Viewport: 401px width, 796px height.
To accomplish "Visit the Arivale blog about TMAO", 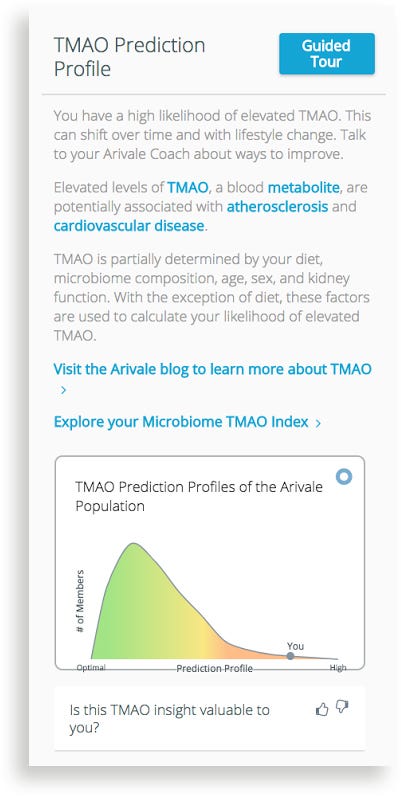I will pyautogui.click(x=213, y=369).
